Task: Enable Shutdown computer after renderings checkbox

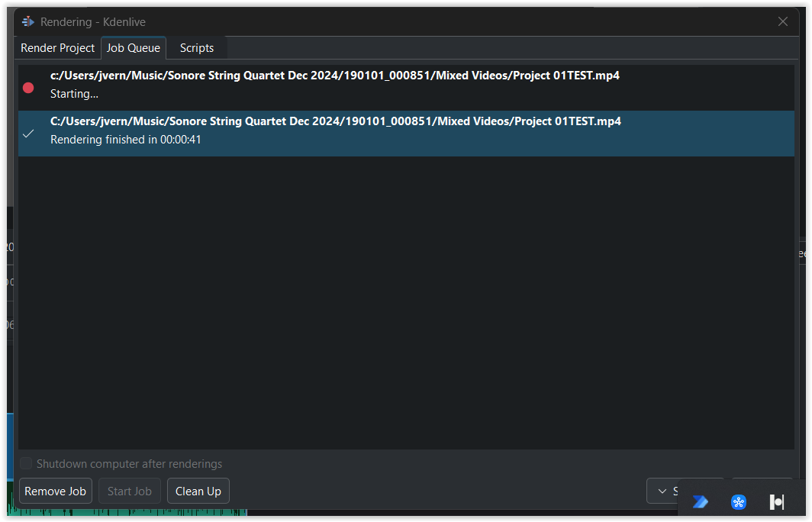Action: [x=26, y=463]
